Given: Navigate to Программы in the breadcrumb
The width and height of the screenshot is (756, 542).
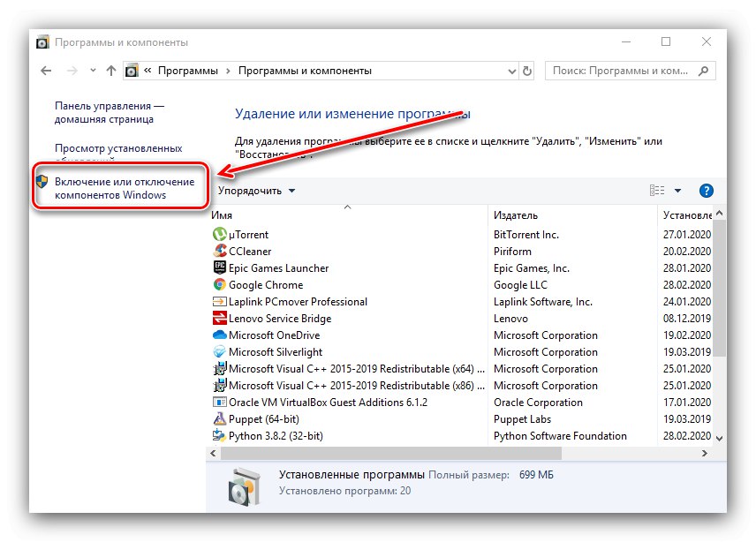Looking at the screenshot, I should tap(186, 71).
